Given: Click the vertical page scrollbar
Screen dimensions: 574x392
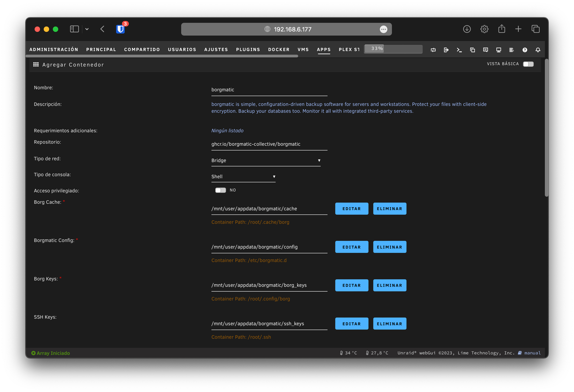Looking at the screenshot, I should coord(546,128).
